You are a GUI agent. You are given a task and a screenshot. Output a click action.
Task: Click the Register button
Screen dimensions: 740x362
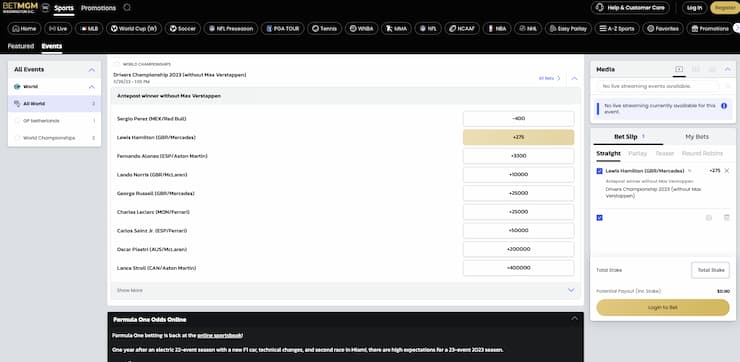point(724,8)
